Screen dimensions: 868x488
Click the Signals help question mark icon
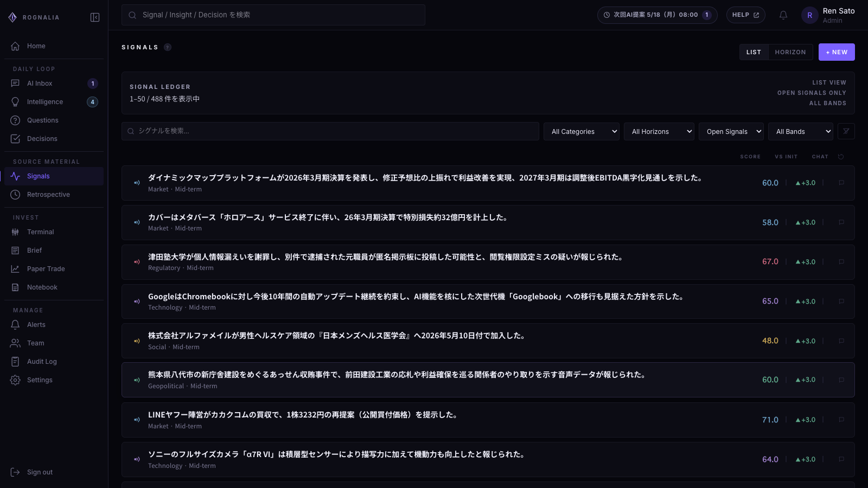coord(168,47)
